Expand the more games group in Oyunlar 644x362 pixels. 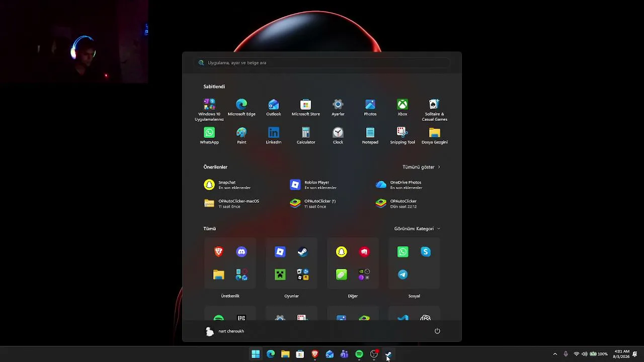(x=303, y=275)
